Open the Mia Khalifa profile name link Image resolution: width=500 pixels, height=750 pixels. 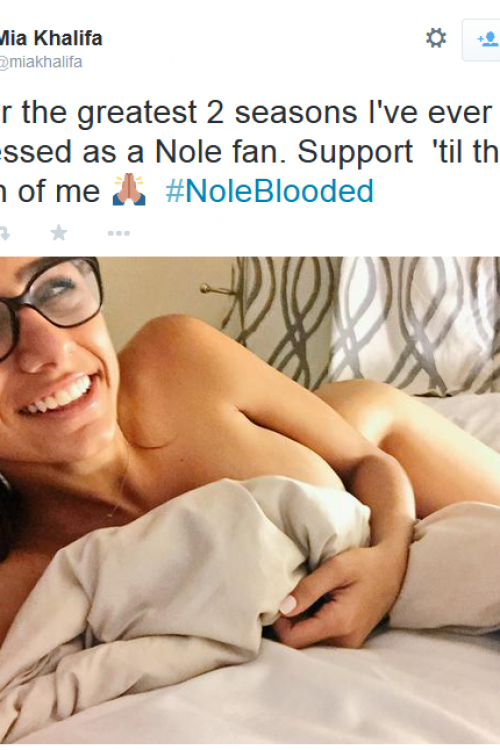pyautogui.click(x=51, y=38)
